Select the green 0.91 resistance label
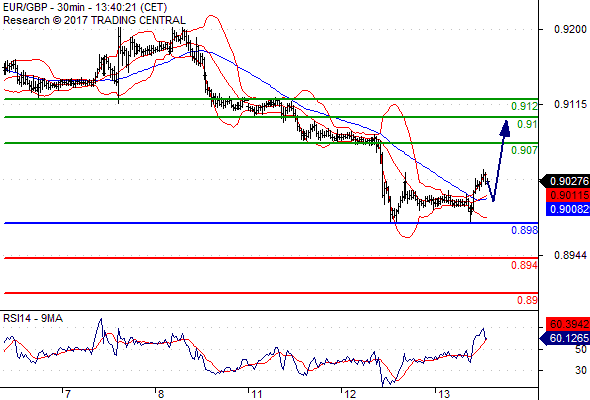590x400 pixels. click(x=528, y=124)
